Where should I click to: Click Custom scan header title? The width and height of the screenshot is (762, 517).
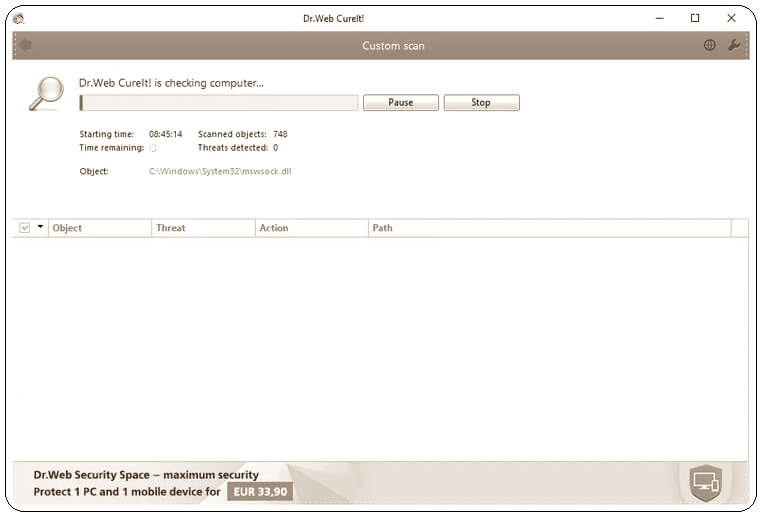pyautogui.click(x=393, y=46)
